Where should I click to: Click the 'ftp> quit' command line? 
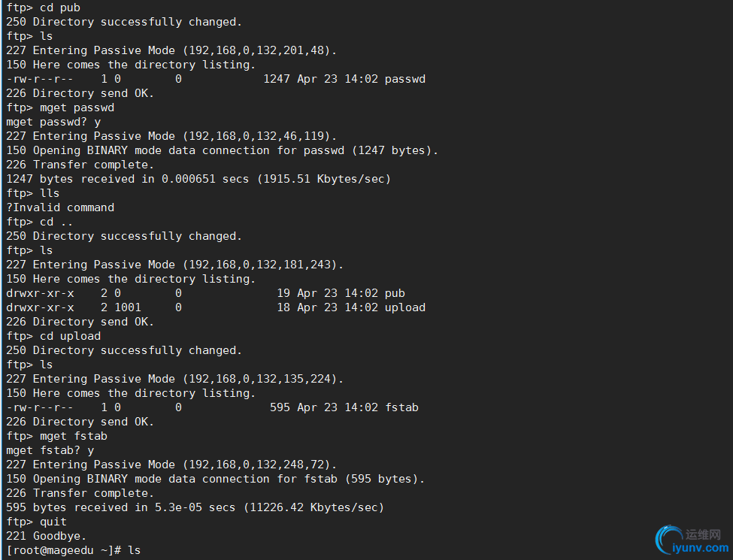(x=37, y=522)
